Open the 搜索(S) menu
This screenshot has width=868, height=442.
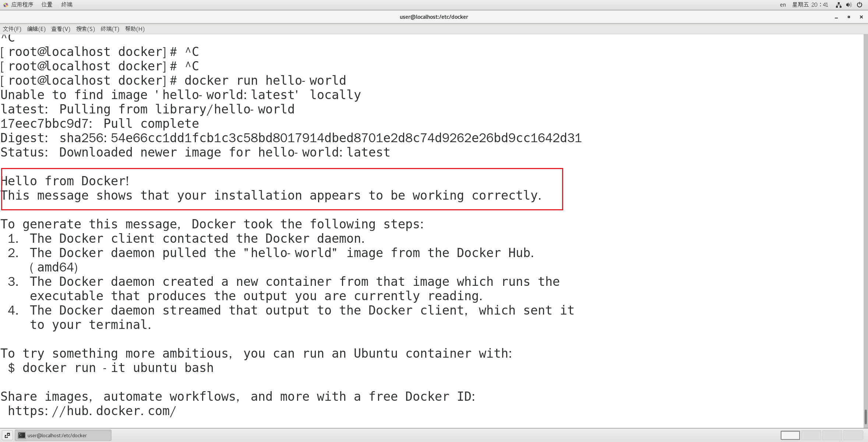click(85, 29)
